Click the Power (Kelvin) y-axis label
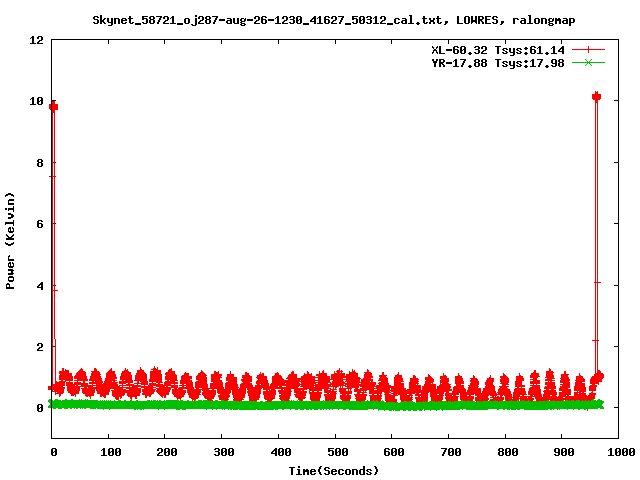The height and width of the screenshot is (480, 640). (x=11, y=239)
